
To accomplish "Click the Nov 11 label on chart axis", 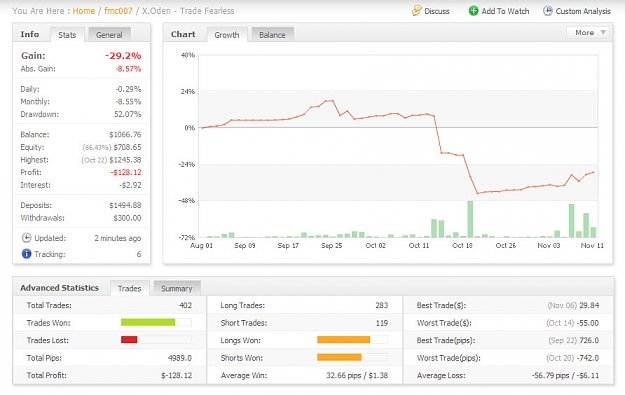I will coord(592,246).
